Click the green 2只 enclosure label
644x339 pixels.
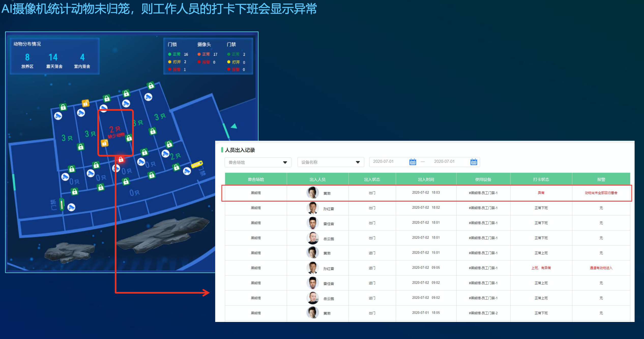pos(175,156)
